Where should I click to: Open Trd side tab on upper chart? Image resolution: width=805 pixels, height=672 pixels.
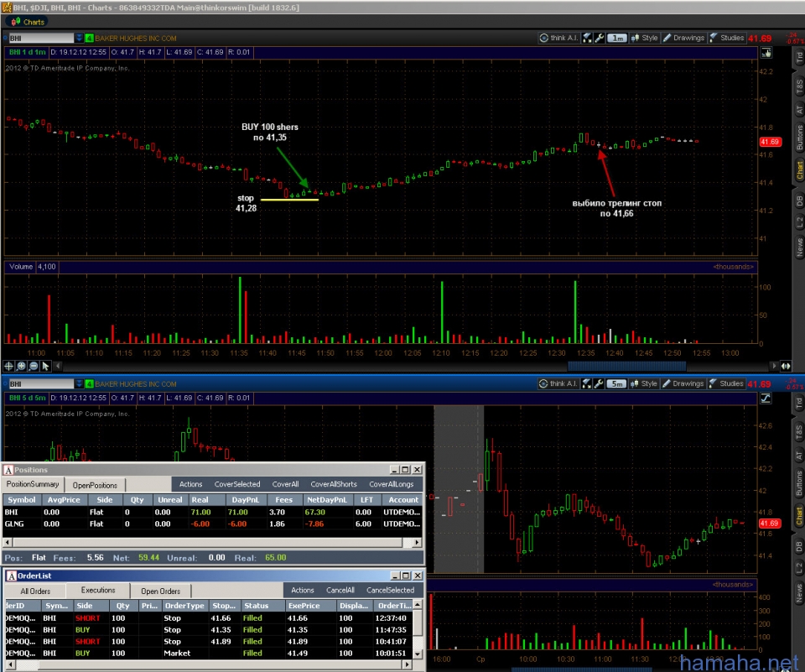click(799, 57)
